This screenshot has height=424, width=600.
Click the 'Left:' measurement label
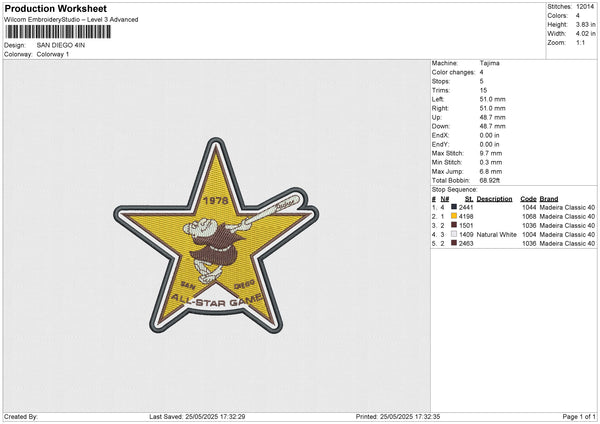(x=438, y=99)
